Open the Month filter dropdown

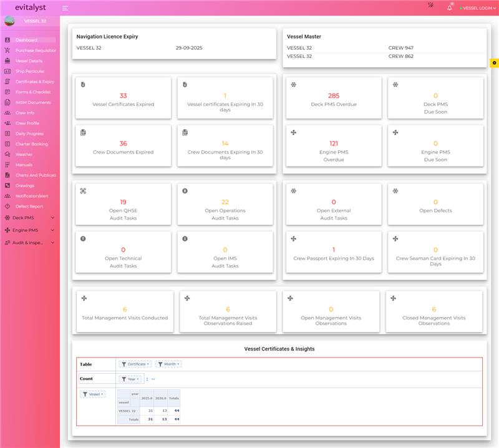168,364
